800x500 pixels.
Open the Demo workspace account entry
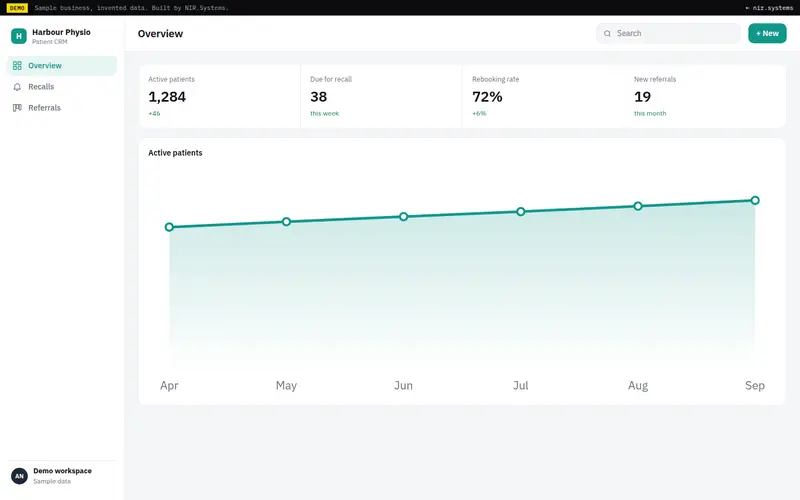coord(62,476)
